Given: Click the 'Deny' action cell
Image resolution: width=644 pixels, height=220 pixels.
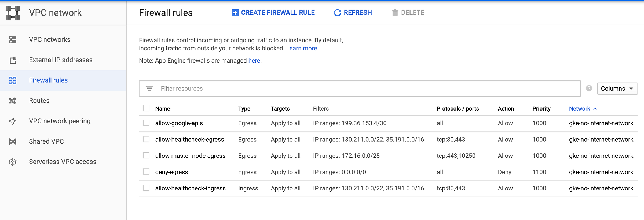Looking at the screenshot, I should pos(504,172).
